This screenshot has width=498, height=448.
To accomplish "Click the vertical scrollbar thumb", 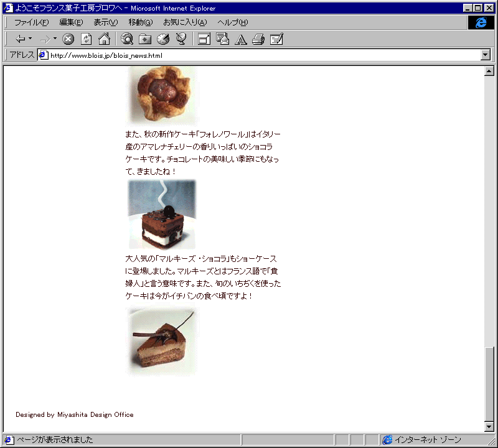I will (x=489, y=384).
